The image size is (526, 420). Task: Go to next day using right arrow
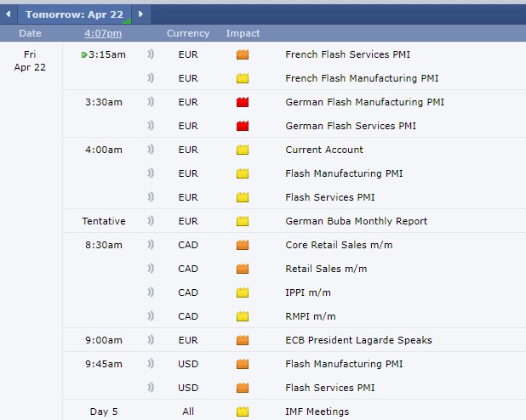141,14
